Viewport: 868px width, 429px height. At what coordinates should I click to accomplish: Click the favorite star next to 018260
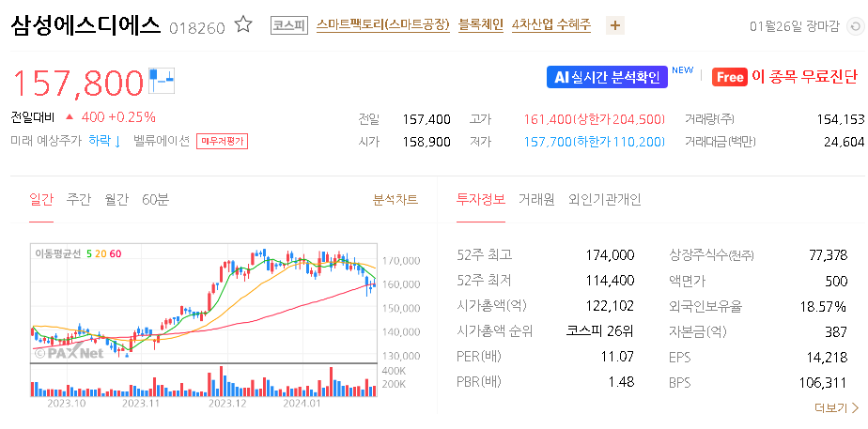pyautogui.click(x=243, y=25)
